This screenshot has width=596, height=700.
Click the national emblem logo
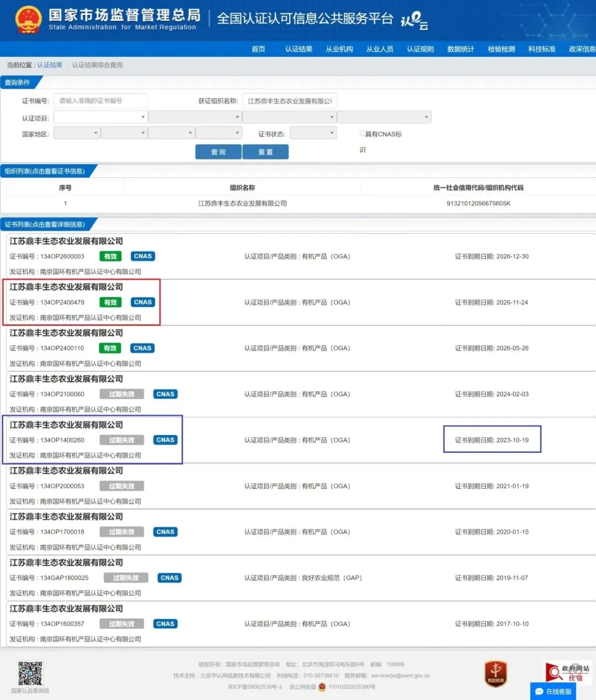pyautogui.click(x=28, y=20)
